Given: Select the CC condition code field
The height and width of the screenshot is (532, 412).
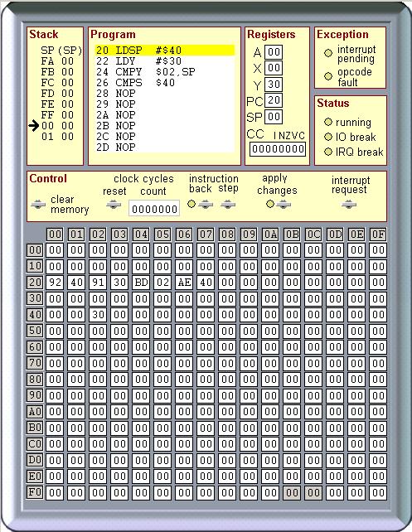Looking at the screenshot, I should [x=278, y=149].
